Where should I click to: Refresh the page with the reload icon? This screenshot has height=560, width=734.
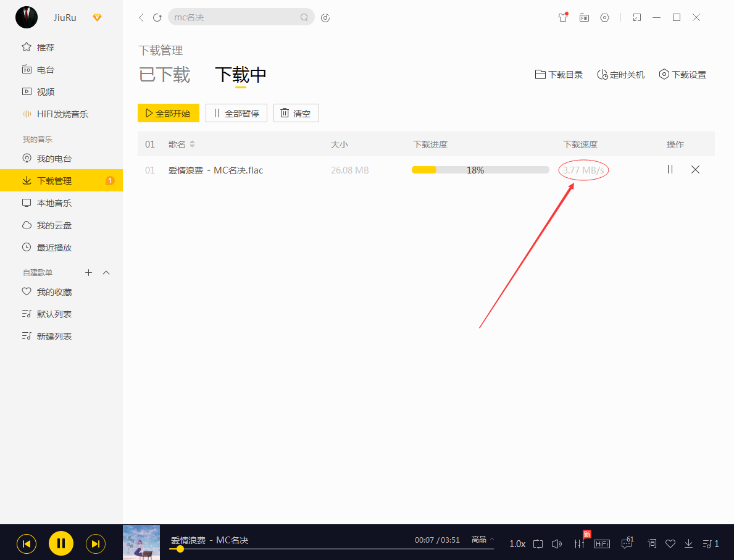point(157,18)
